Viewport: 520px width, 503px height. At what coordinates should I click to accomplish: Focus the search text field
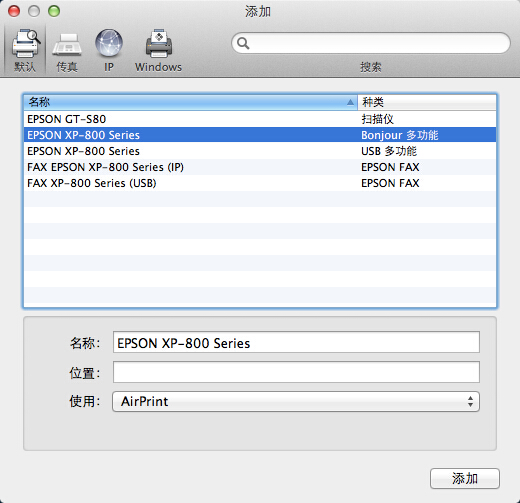click(371, 43)
